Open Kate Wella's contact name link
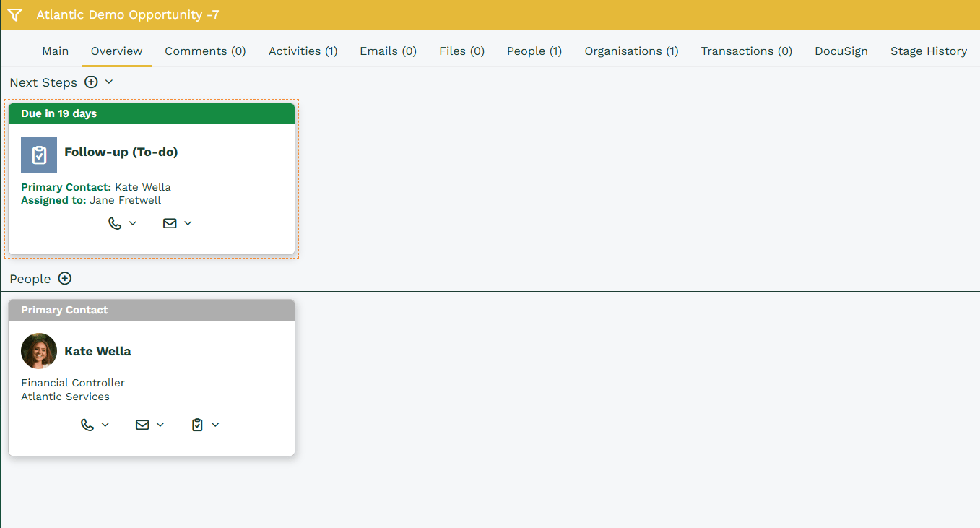The height and width of the screenshot is (528, 980). coord(97,352)
